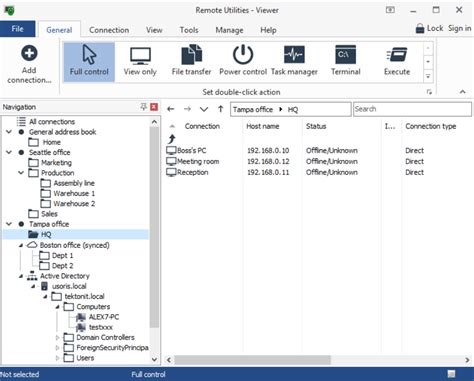
Task: Click the horizontal scrollbar of the connection list
Action: pos(252,360)
